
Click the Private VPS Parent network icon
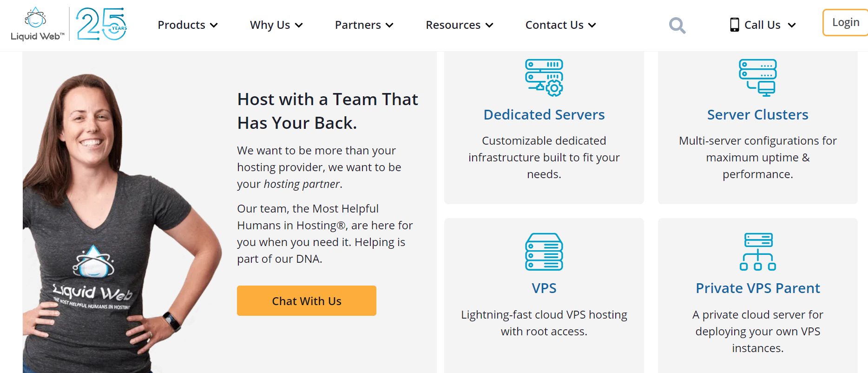758,252
